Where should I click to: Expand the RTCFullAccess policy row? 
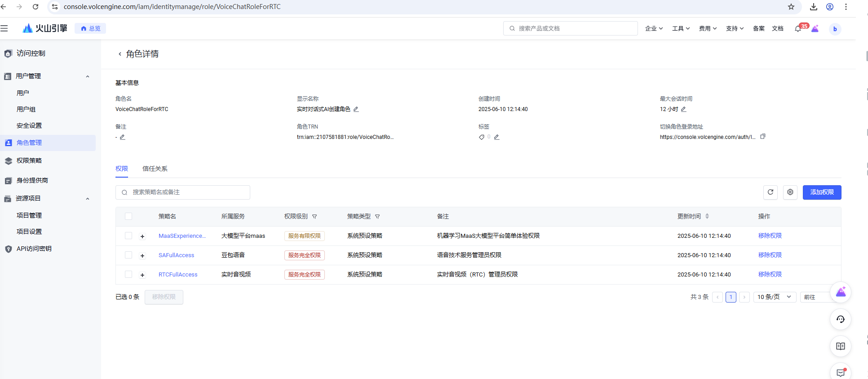point(142,275)
